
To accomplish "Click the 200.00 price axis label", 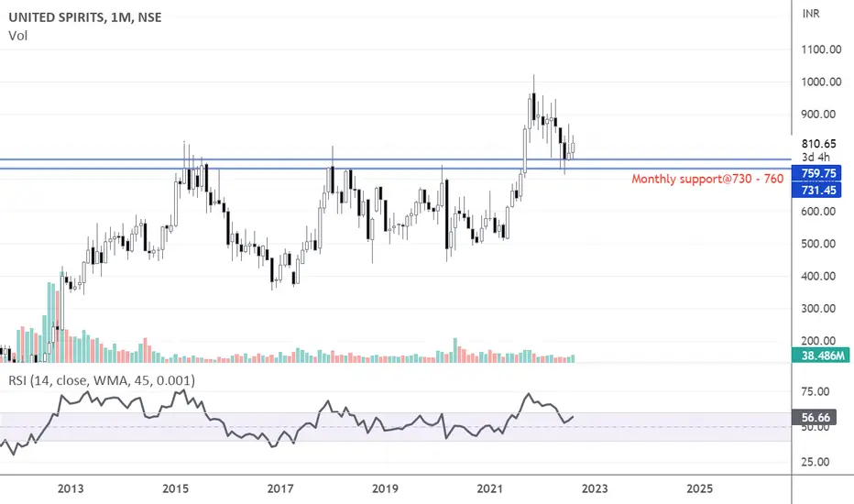I will click(x=818, y=341).
